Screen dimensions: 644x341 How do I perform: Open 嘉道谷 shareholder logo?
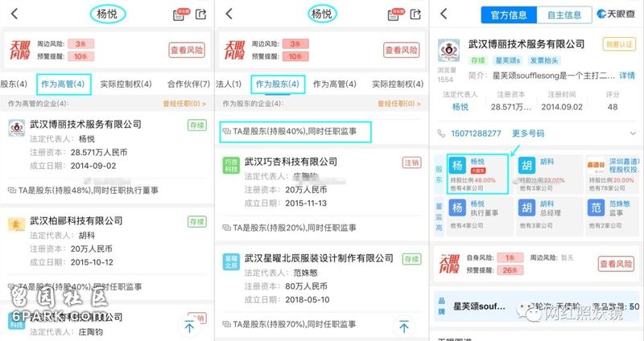pos(596,165)
